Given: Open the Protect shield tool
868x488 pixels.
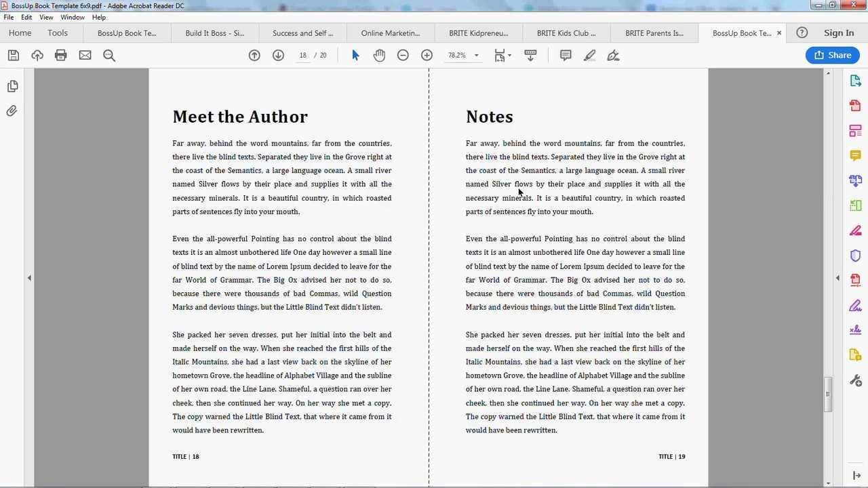Looking at the screenshot, I should tap(855, 256).
